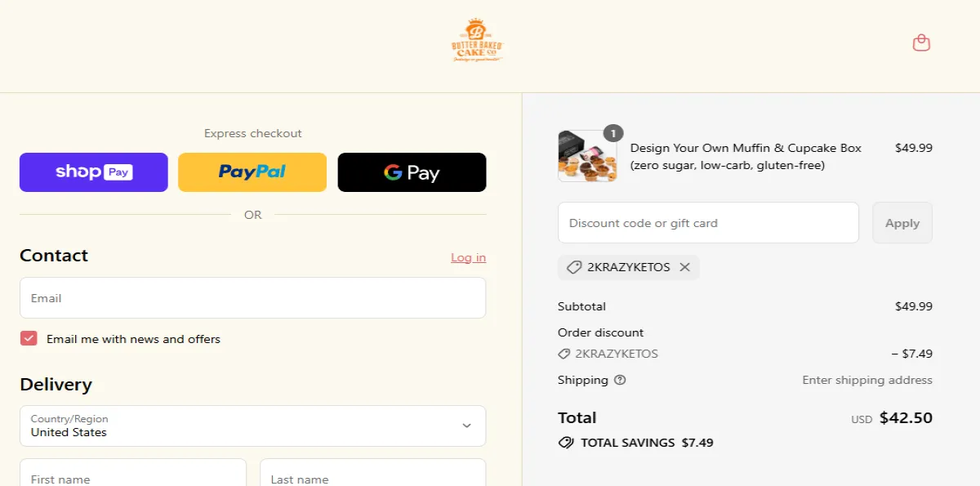Check out with the shop Pay button
This screenshot has width=980, height=486.
(x=93, y=172)
